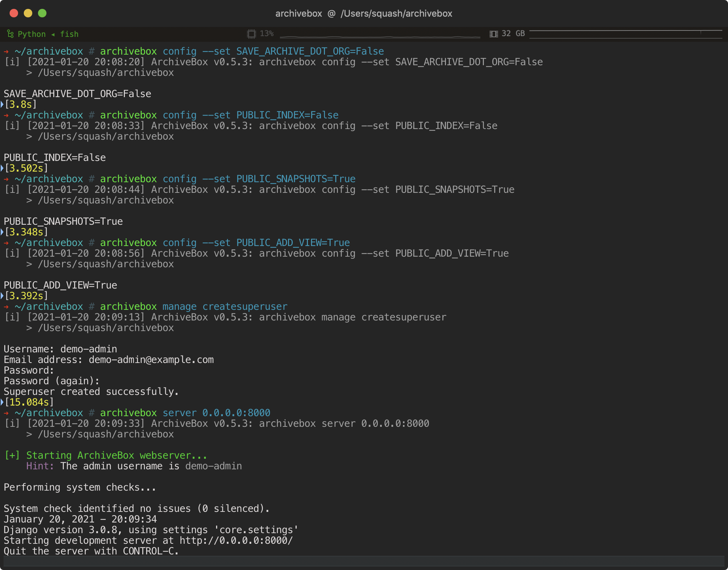Screen dimensions: 728x570
Task: Open the http://0.0.0.0:8000/ server link
Action: pyautogui.click(x=236, y=541)
